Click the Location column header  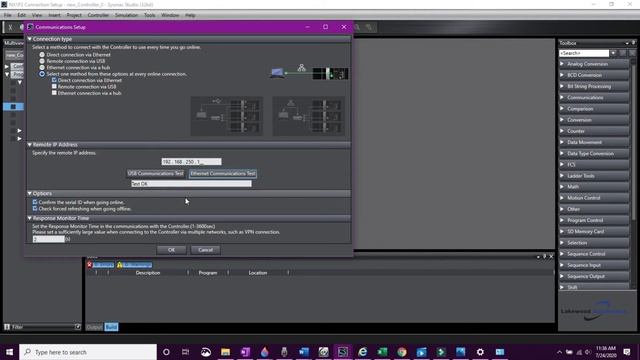pyautogui.click(x=258, y=273)
